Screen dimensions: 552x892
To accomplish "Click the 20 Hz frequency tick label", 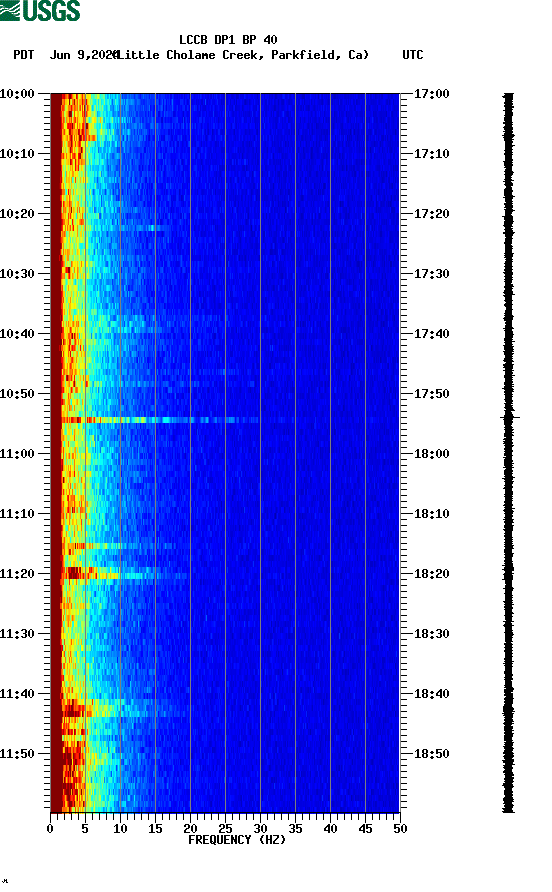I will click(x=190, y=829).
